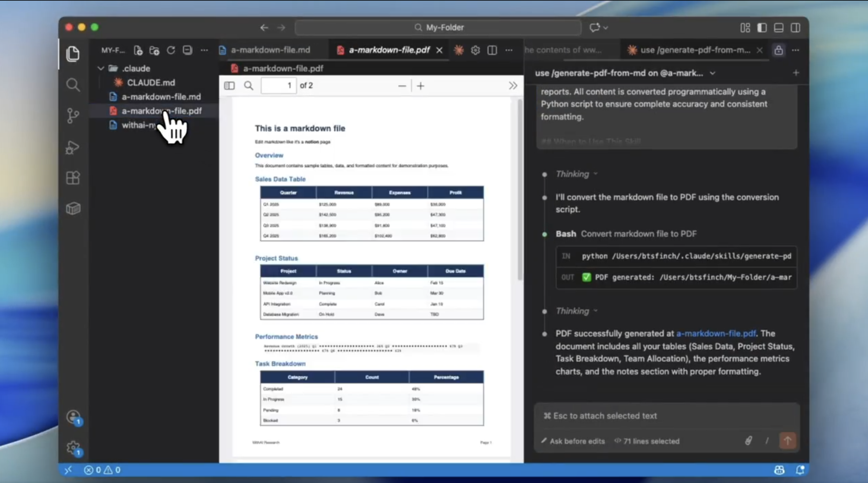
Task: Open the Search view in the sidebar
Action: (73, 85)
